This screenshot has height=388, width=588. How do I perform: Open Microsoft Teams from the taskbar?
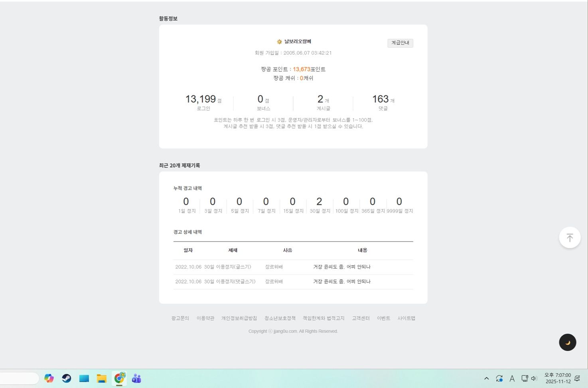[136, 378]
